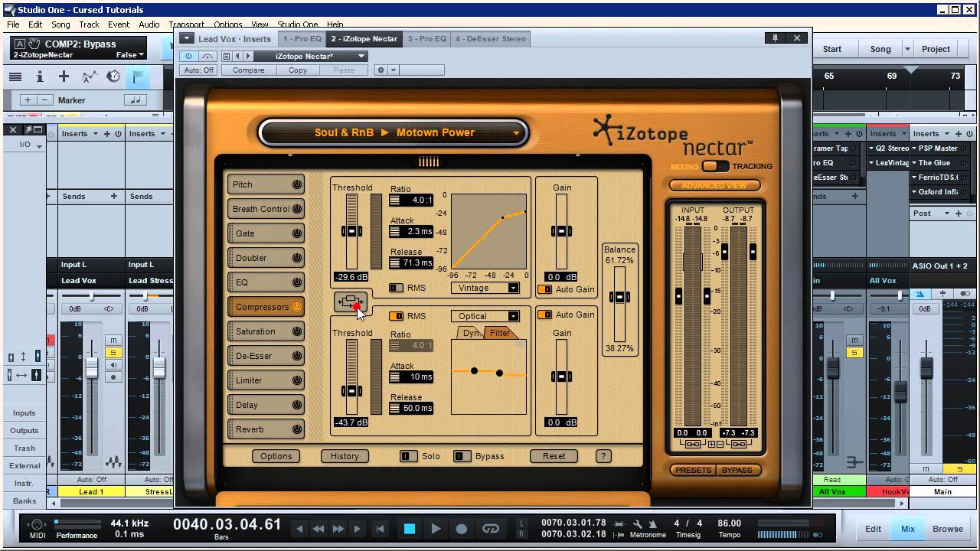Toggle the Pitch module power icon
The width and height of the screenshot is (980, 551).
(x=297, y=184)
